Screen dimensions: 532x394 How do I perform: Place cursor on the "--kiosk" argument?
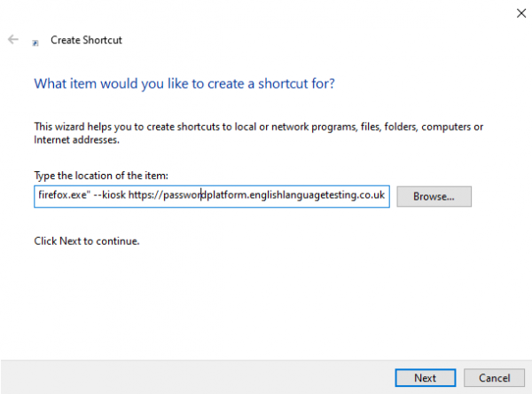tap(109, 195)
